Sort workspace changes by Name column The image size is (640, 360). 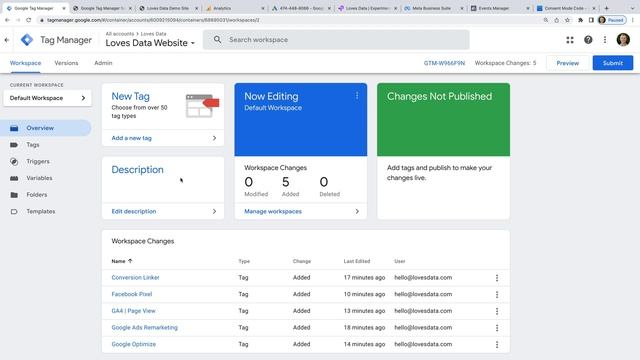pyautogui.click(x=122, y=261)
